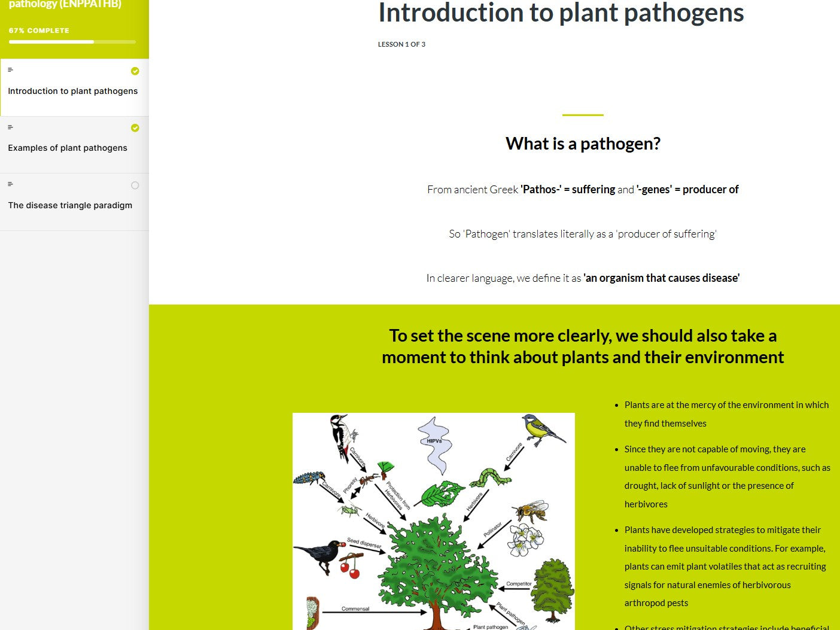The height and width of the screenshot is (630, 840).
Task: Click the competitor tree in the diagram
Action: [x=551, y=589]
